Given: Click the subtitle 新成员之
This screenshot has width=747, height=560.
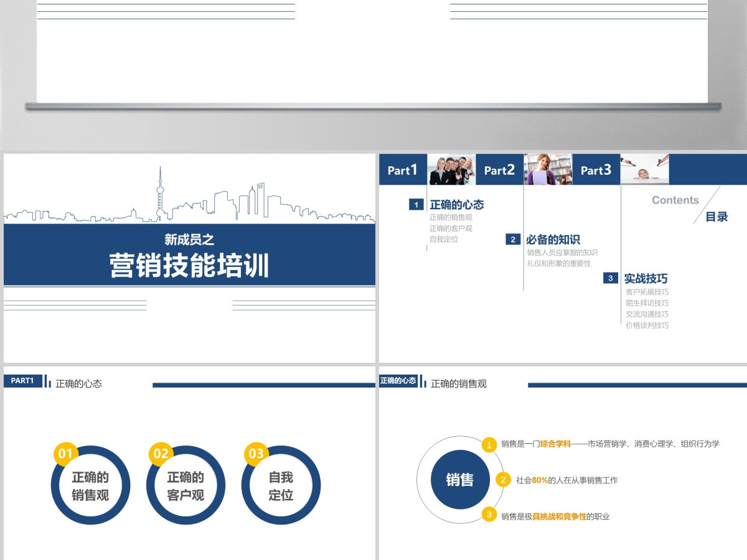Looking at the screenshot, I should (189, 240).
